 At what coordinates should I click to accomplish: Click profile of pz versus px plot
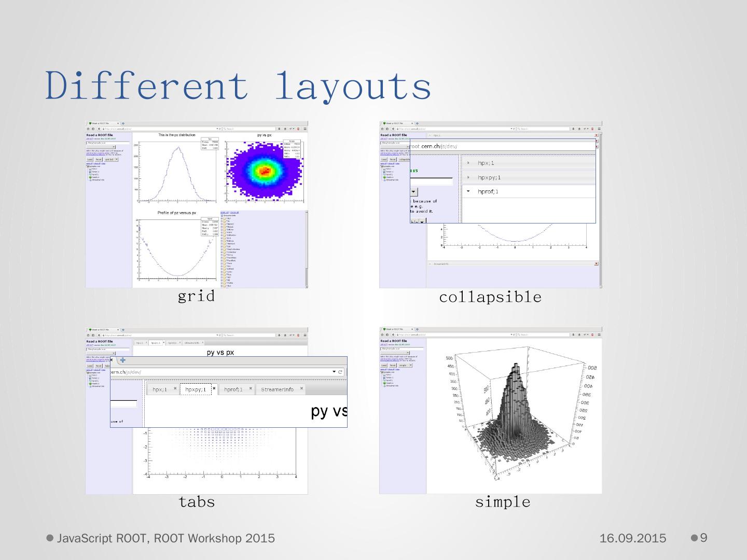pyautogui.click(x=177, y=248)
